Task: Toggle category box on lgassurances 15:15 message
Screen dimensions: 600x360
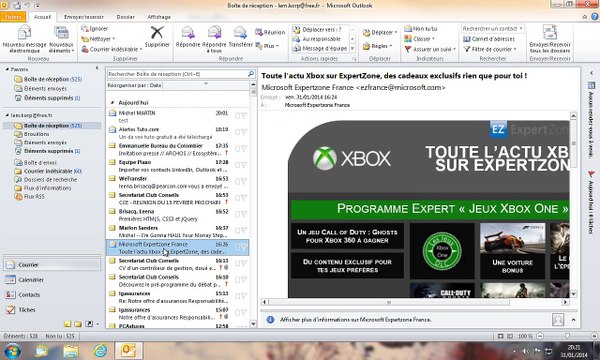Action: click(237, 296)
